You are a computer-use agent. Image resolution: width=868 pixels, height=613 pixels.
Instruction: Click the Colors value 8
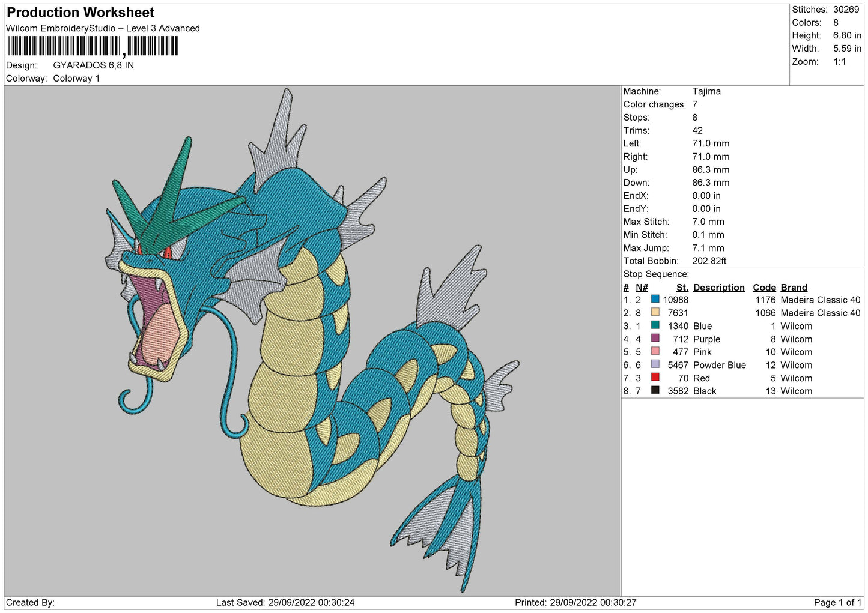coord(836,23)
